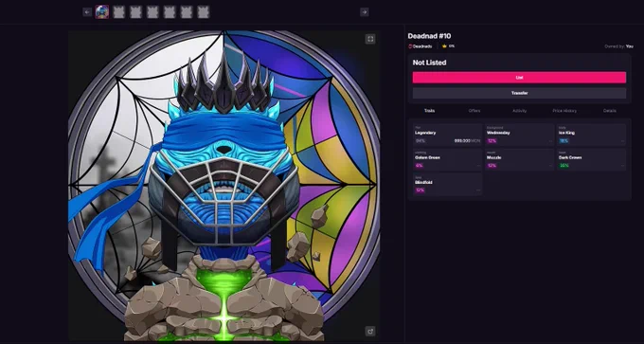Open the Deadnads collection link
The image size is (644, 344).
[x=422, y=46]
